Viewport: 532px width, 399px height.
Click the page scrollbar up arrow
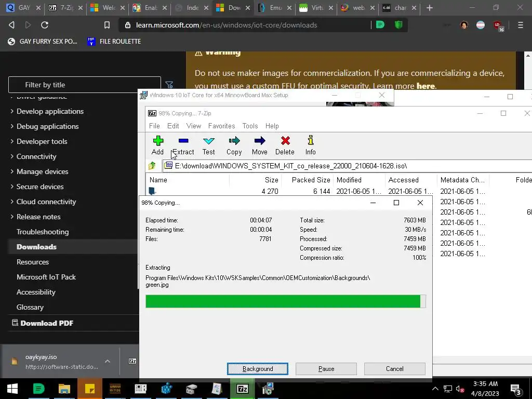click(528, 56)
